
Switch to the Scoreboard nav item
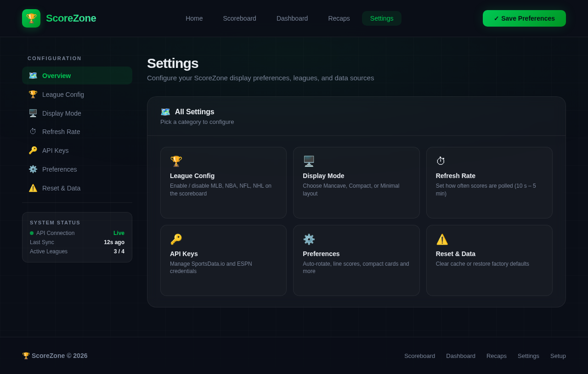239,18
